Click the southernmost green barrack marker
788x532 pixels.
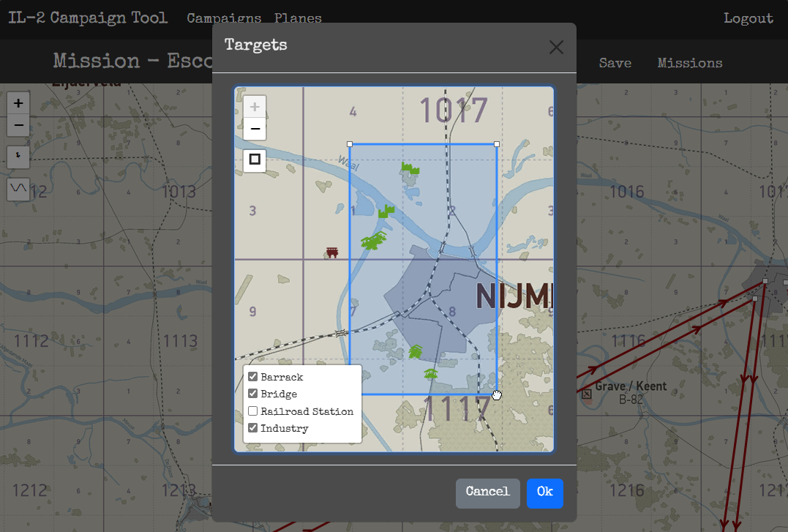click(x=431, y=374)
